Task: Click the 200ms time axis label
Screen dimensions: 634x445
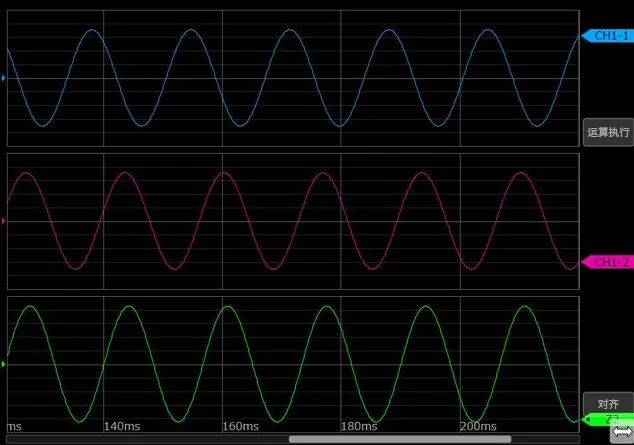Action: (478, 427)
